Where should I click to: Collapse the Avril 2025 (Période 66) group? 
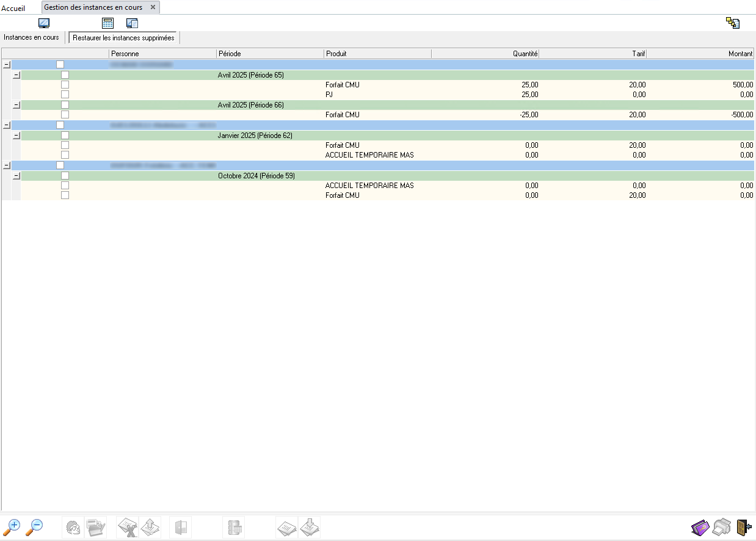pyautogui.click(x=16, y=105)
